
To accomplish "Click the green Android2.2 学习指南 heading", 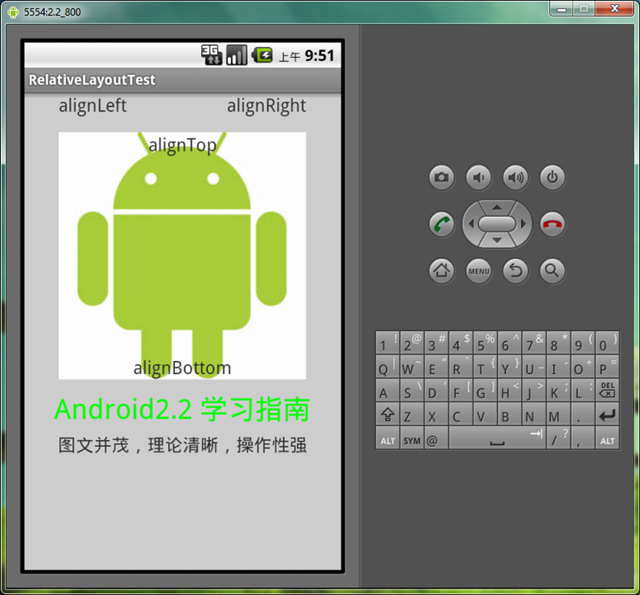I will (182, 409).
